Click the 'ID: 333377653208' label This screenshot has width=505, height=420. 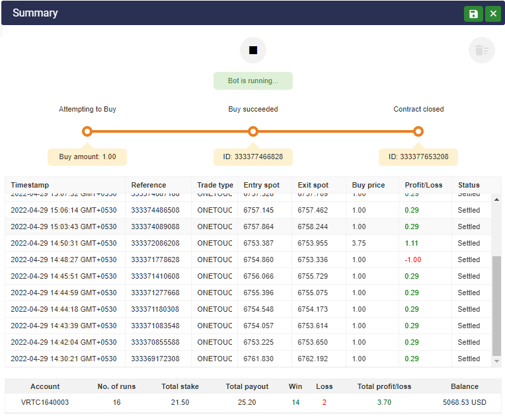coord(418,157)
